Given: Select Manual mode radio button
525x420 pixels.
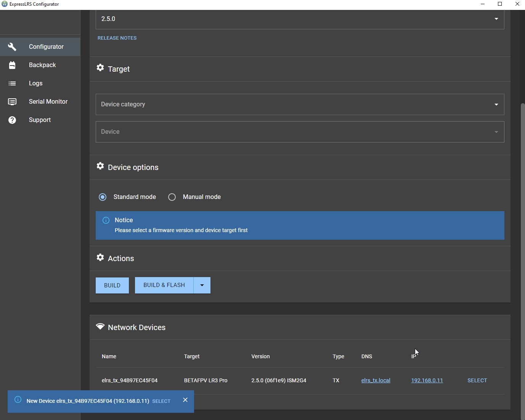Looking at the screenshot, I should tap(172, 197).
